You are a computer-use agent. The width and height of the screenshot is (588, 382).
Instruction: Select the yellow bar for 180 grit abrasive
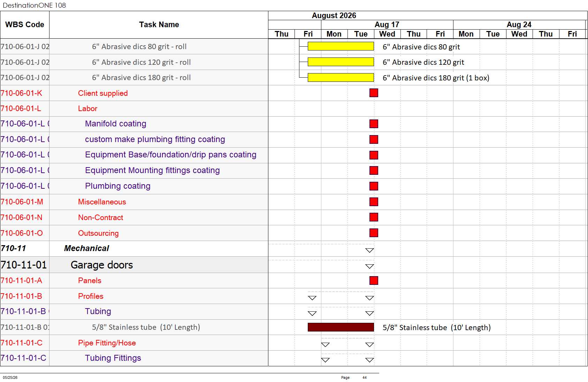341,77
